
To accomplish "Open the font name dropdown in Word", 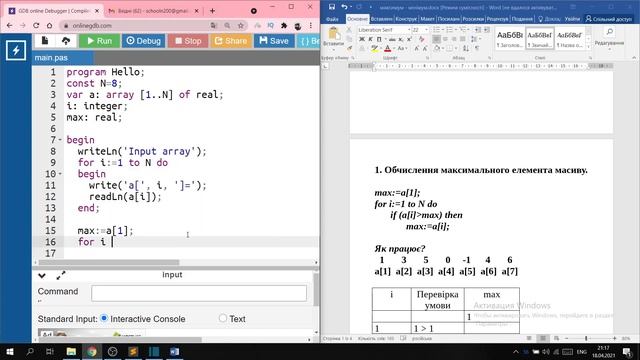I will tap(409, 30).
